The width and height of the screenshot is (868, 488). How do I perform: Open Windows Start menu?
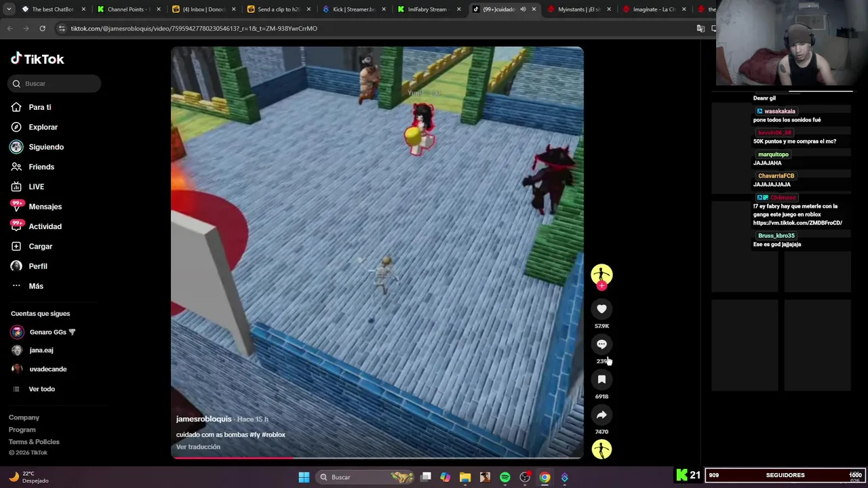tap(304, 477)
